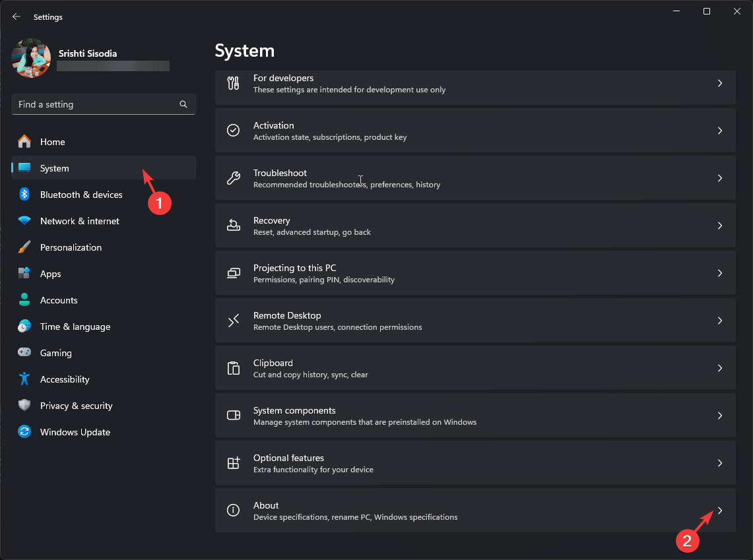Expand Remote Desktop chevron

click(x=720, y=321)
